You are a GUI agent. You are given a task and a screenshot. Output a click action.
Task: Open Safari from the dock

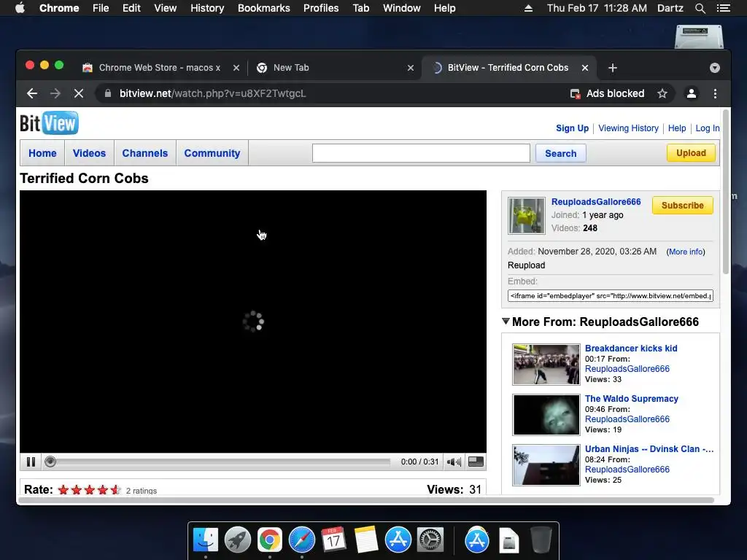[x=301, y=540]
